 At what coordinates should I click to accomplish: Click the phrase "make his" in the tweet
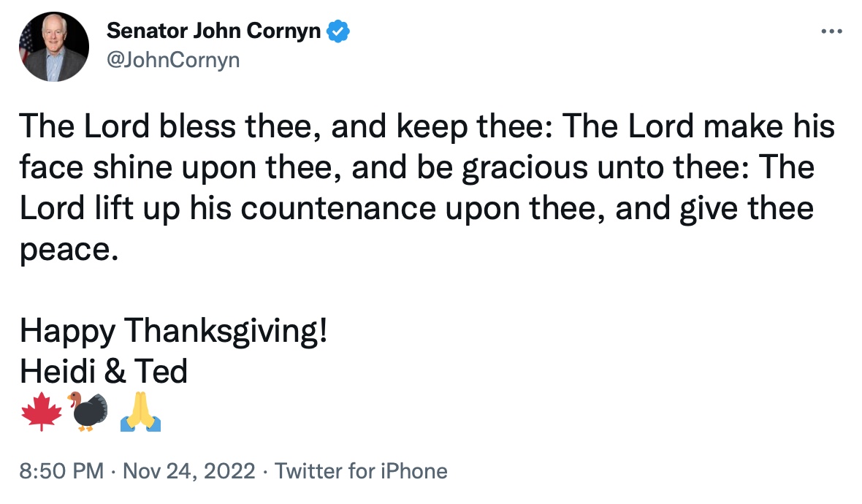tap(768, 128)
